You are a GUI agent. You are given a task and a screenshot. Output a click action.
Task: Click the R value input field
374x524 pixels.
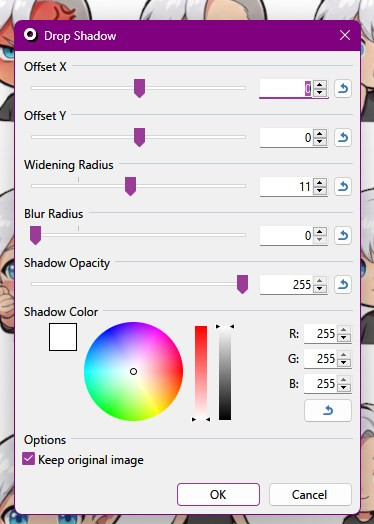pos(321,334)
